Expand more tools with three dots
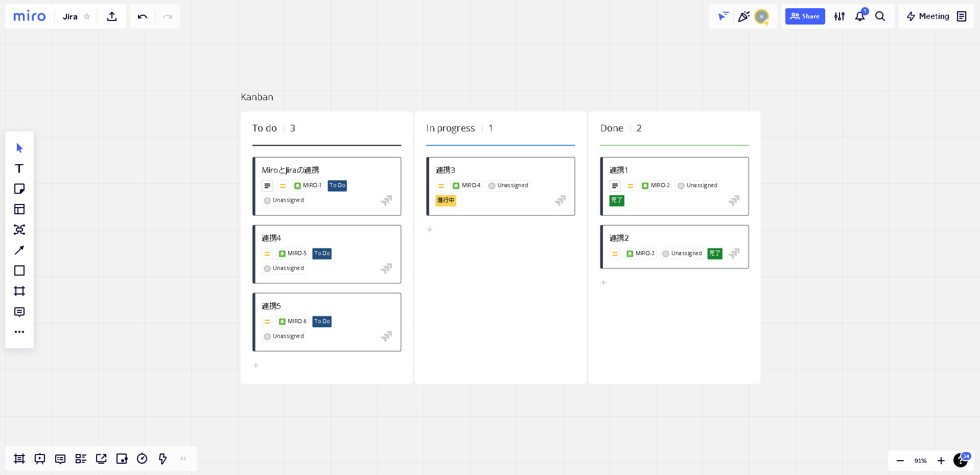The height and width of the screenshot is (475, 980). click(19, 332)
